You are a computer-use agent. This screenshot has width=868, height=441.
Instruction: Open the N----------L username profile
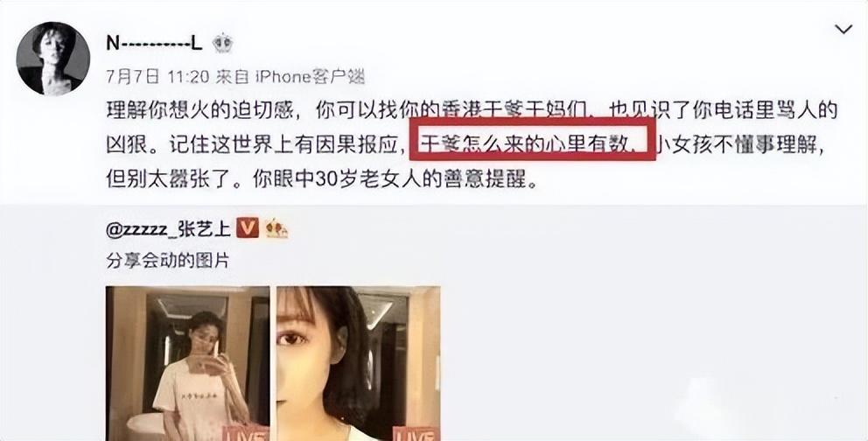pyautogui.click(x=155, y=44)
